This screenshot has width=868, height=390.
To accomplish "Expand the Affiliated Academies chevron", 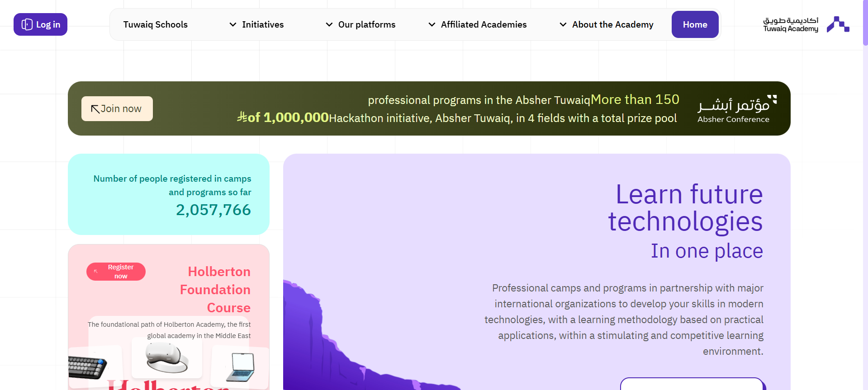I will pyautogui.click(x=432, y=24).
